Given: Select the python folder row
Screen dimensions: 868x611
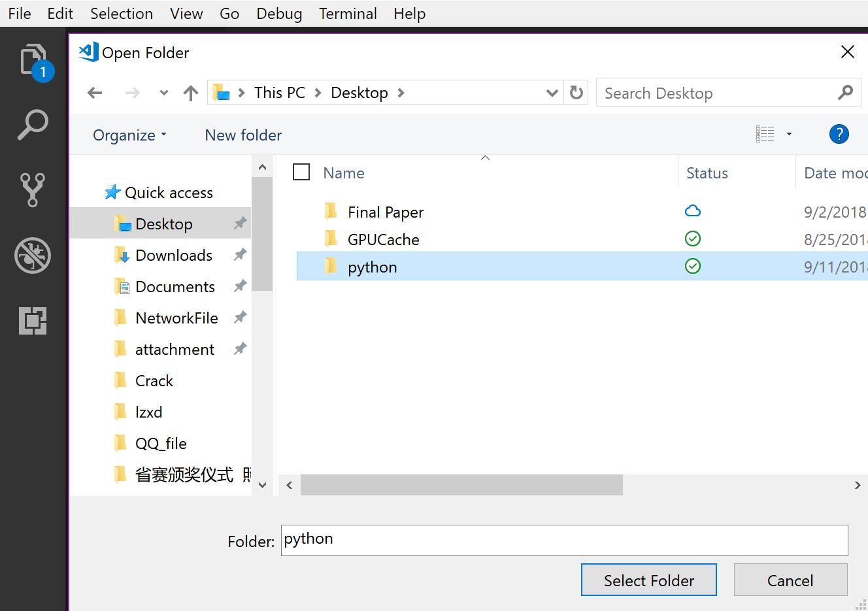Looking at the screenshot, I should [582, 266].
